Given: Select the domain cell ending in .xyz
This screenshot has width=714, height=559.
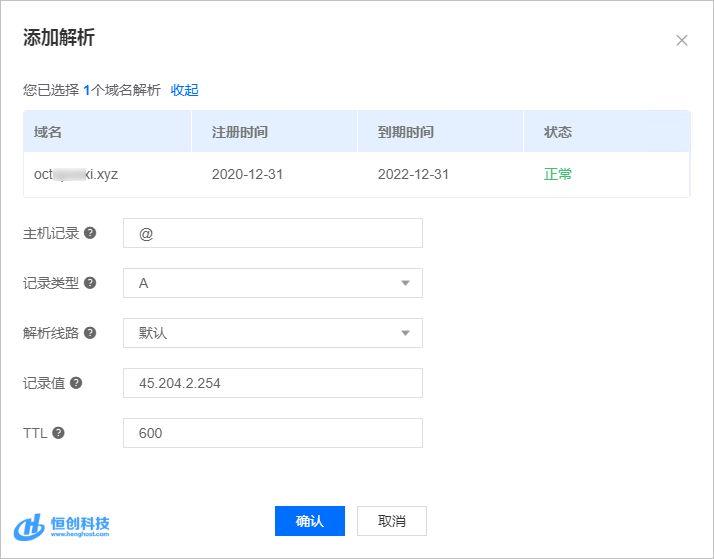Looking at the screenshot, I should pyautogui.click(x=76, y=174).
